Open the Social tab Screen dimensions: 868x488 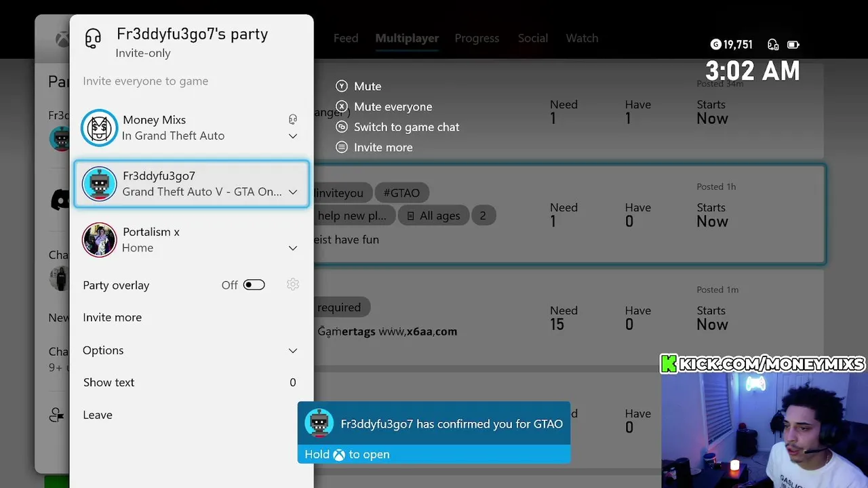click(533, 38)
